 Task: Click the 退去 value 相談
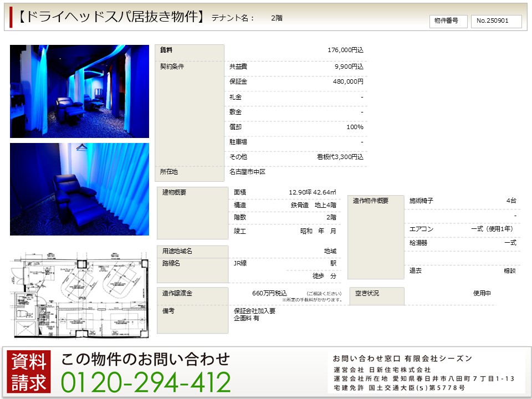[x=510, y=271]
